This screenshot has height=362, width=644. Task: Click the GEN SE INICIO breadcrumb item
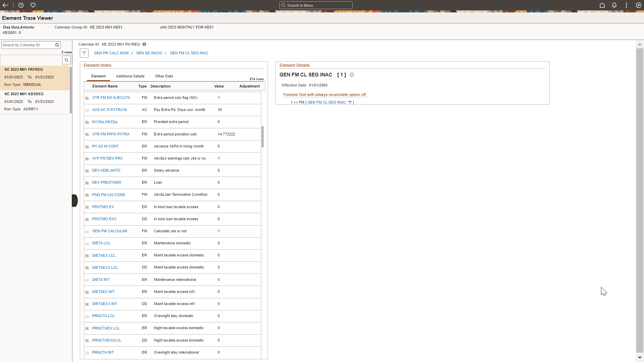tap(149, 53)
